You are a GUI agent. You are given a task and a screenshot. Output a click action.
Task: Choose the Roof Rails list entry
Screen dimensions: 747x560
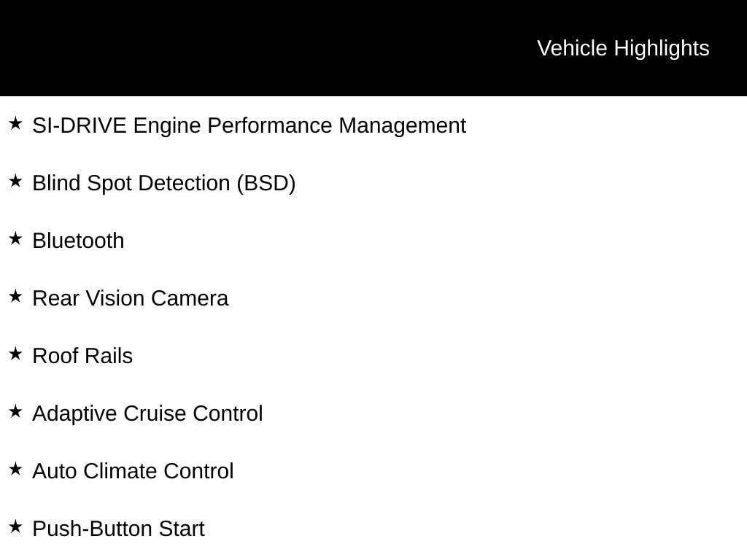coord(82,356)
